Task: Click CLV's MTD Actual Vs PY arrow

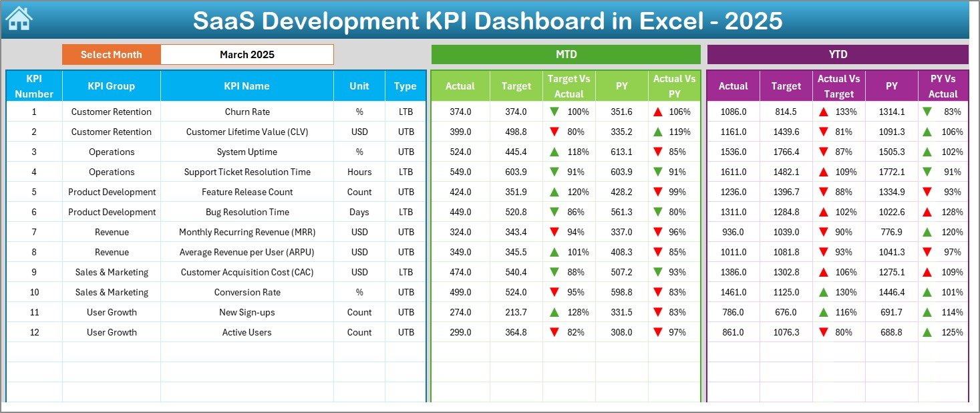Action: 658,132
